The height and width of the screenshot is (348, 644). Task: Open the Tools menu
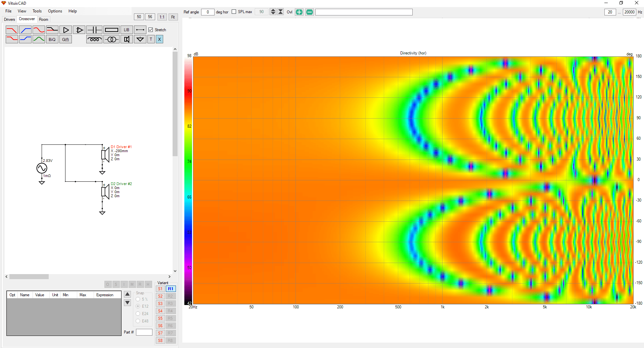37,11
